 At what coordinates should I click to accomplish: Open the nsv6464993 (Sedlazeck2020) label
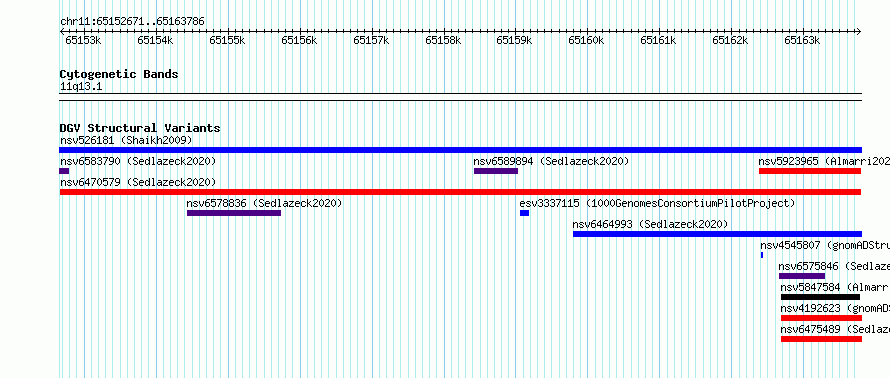[650, 224]
